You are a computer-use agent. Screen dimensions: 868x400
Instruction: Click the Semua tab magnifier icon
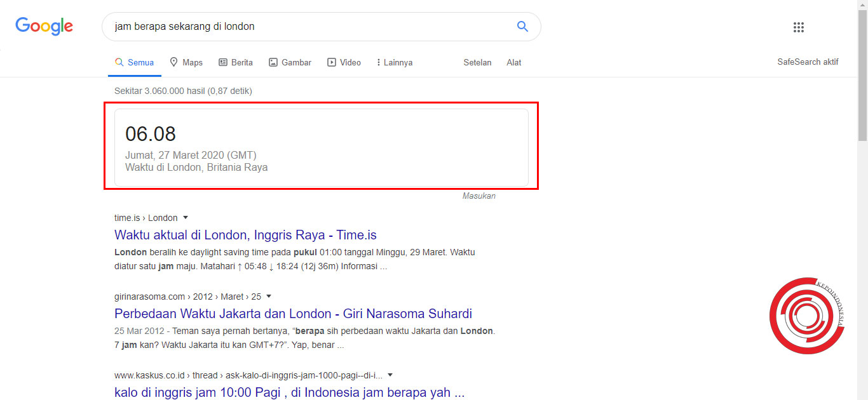[119, 62]
